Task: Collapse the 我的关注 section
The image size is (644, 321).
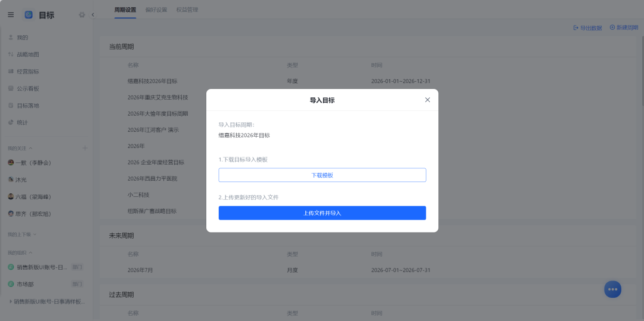Action: pyautogui.click(x=30, y=148)
